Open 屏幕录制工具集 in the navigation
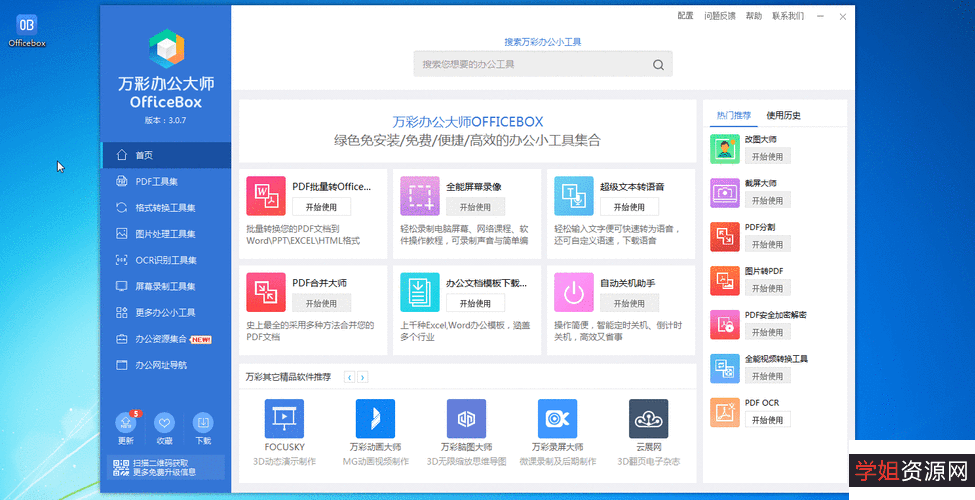 coord(165,286)
